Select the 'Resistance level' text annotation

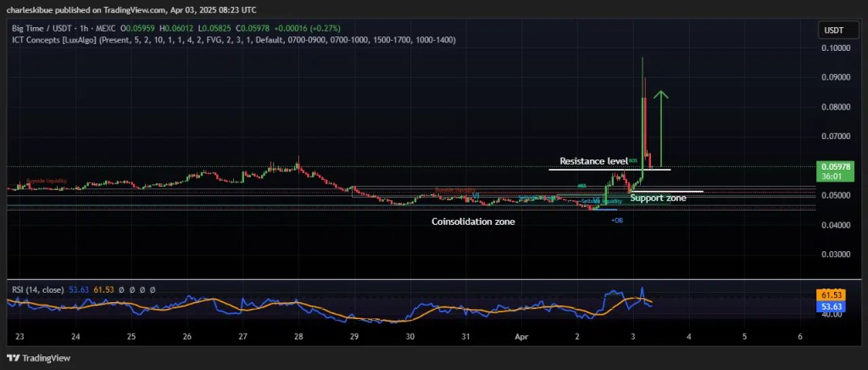pos(593,160)
